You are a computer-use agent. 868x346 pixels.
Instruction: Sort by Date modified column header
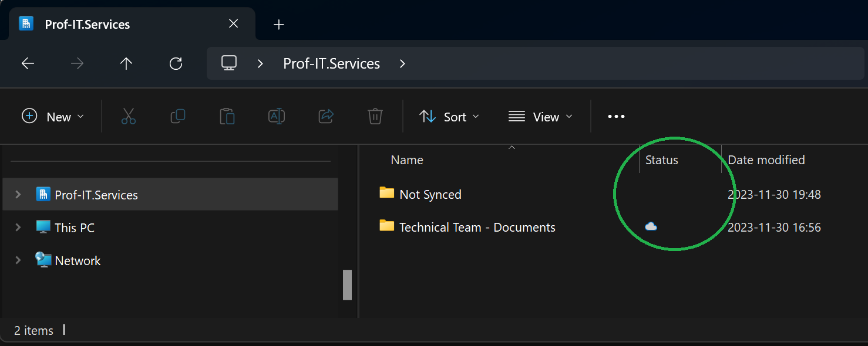click(766, 160)
